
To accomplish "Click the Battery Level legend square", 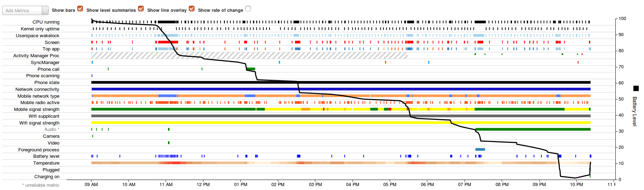I will pos(636,88).
